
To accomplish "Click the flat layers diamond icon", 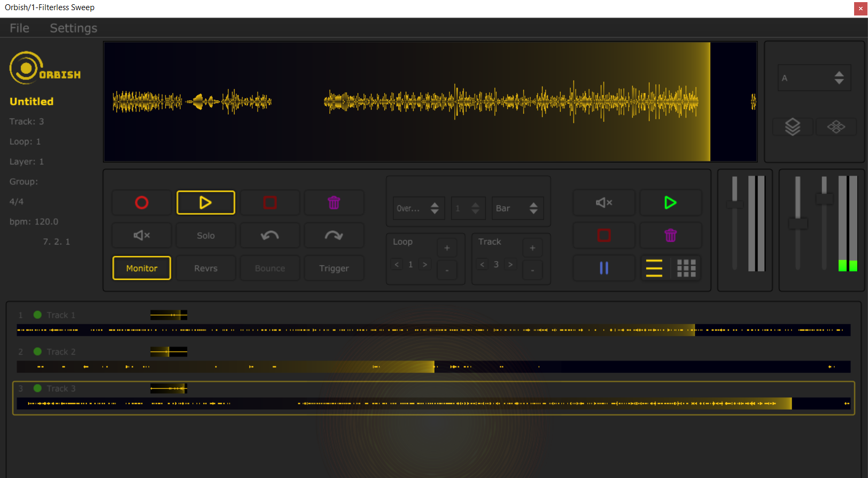I will pos(836,127).
